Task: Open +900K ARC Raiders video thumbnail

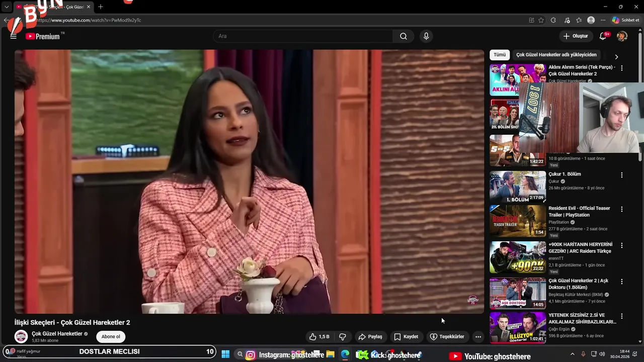Action: point(518,257)
